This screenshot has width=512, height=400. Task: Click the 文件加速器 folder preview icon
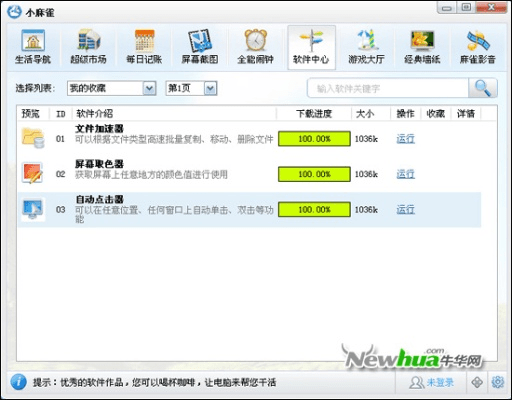coord(33,138)
